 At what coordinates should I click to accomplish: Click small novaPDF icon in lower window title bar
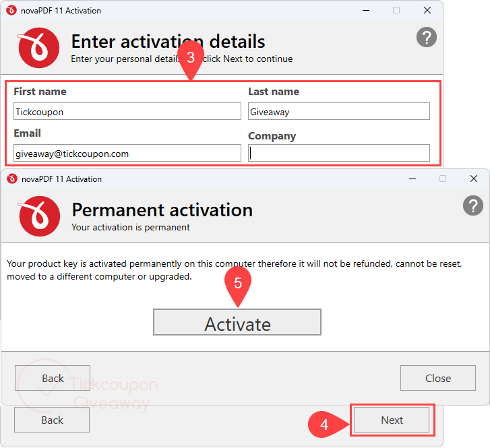pos(12,179)
